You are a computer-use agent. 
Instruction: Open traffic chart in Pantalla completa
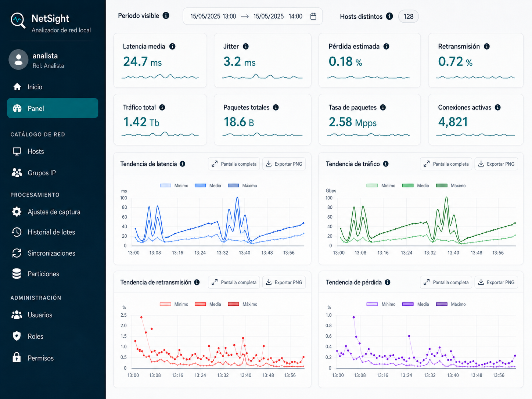tap(446, 164)
